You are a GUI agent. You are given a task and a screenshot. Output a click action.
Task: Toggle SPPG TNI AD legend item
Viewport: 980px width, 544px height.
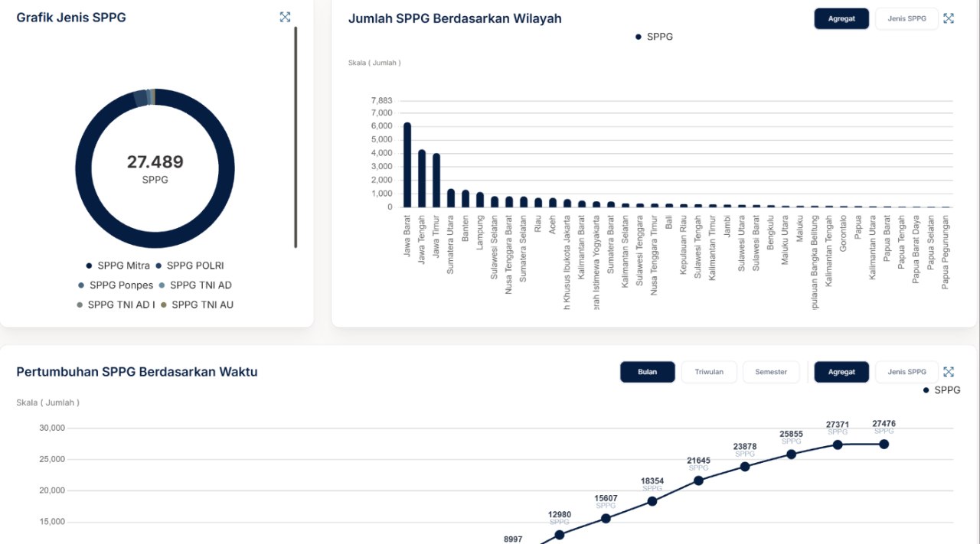pyautogui.click(x=194, y=285)
